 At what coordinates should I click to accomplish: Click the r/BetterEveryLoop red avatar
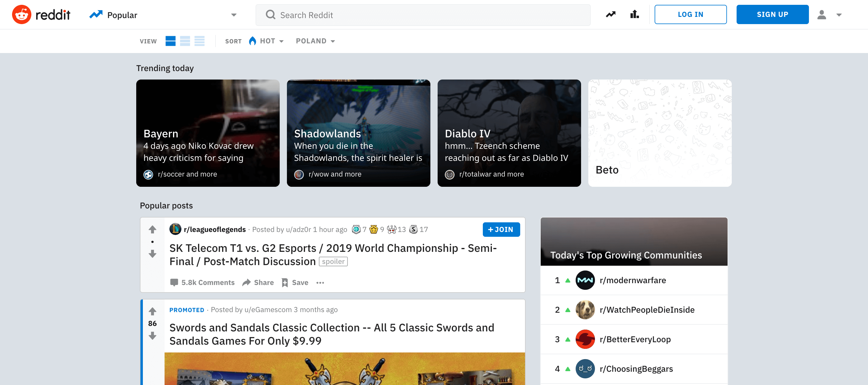pos(585,339)
